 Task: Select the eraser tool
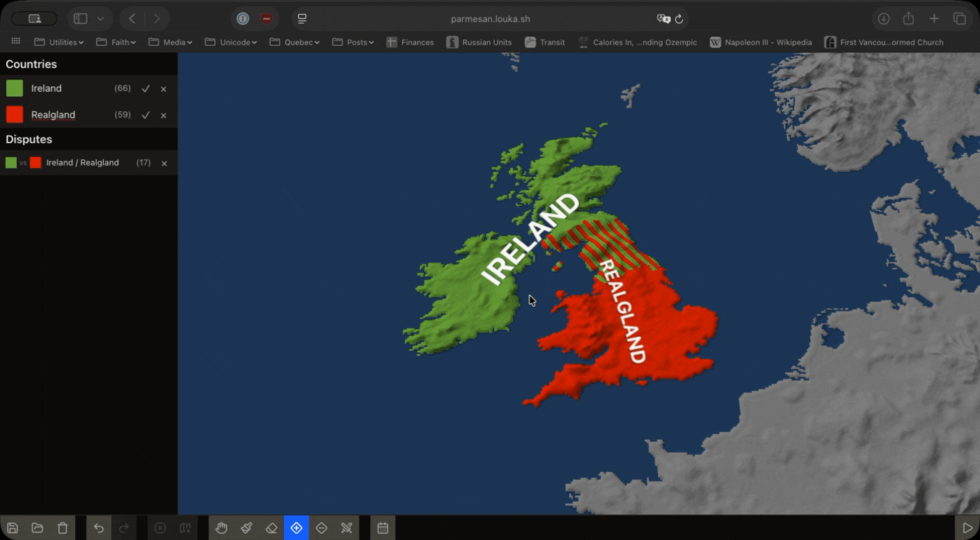point(271,528)
